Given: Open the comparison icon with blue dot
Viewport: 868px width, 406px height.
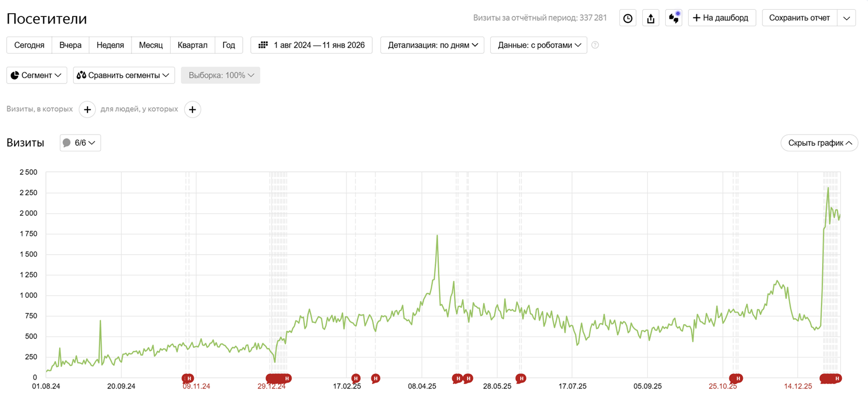Looking at the screenshot, I should click(x=674, y=18).
